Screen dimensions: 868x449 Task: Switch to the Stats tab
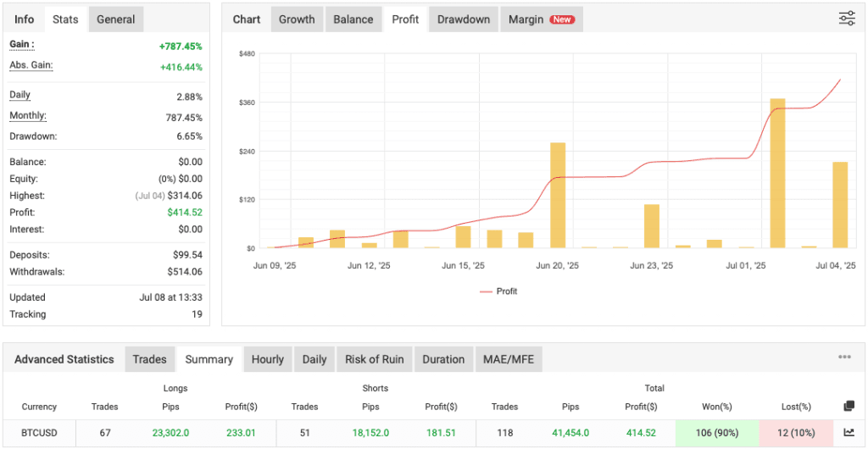65,19
